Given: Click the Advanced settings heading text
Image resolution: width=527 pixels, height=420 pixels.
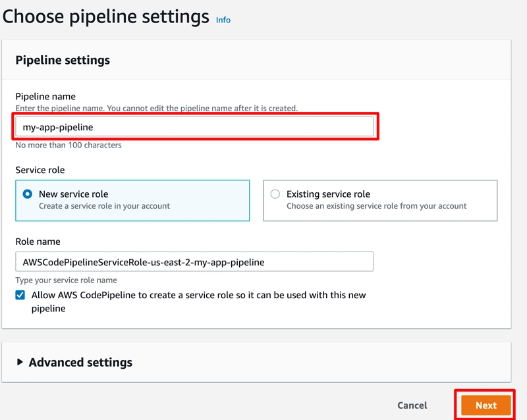Looking at the screenshot, I should pos(80,362).
